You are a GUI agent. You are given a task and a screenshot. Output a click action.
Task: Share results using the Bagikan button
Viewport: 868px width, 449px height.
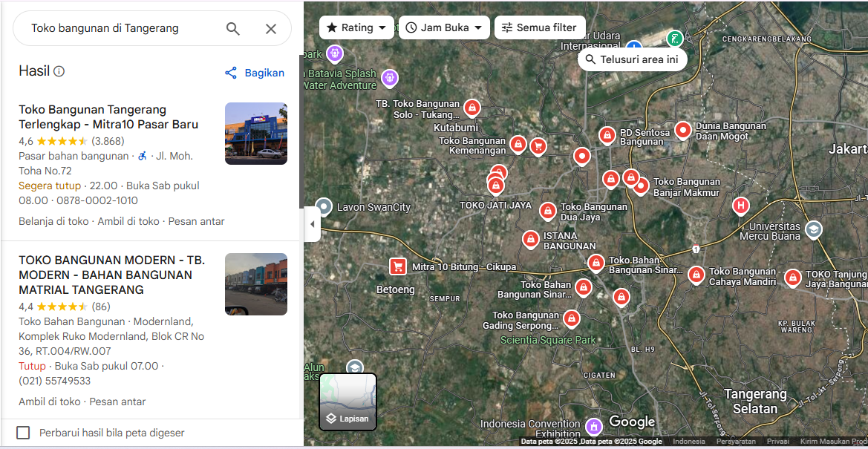[x=255, y=73]
